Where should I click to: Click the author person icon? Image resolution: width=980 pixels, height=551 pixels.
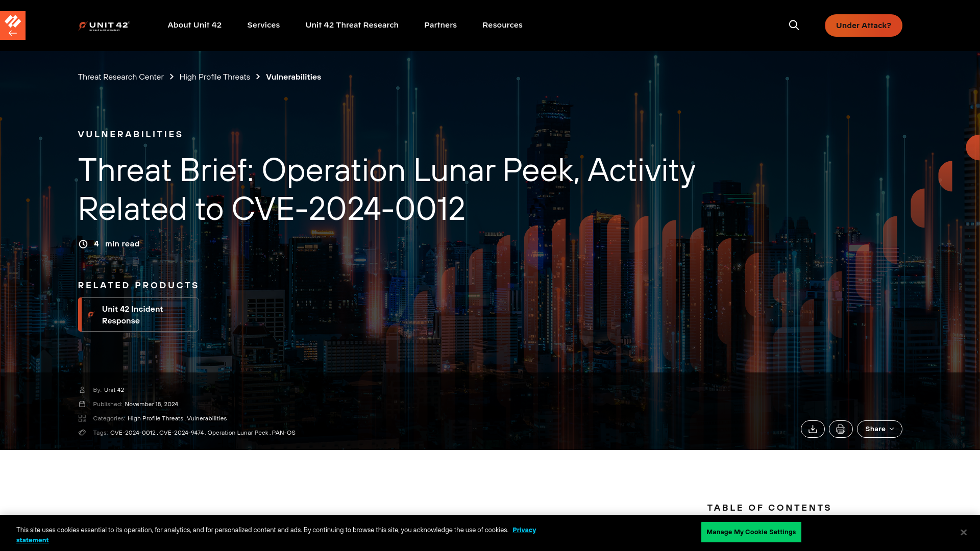coord(82,389)
